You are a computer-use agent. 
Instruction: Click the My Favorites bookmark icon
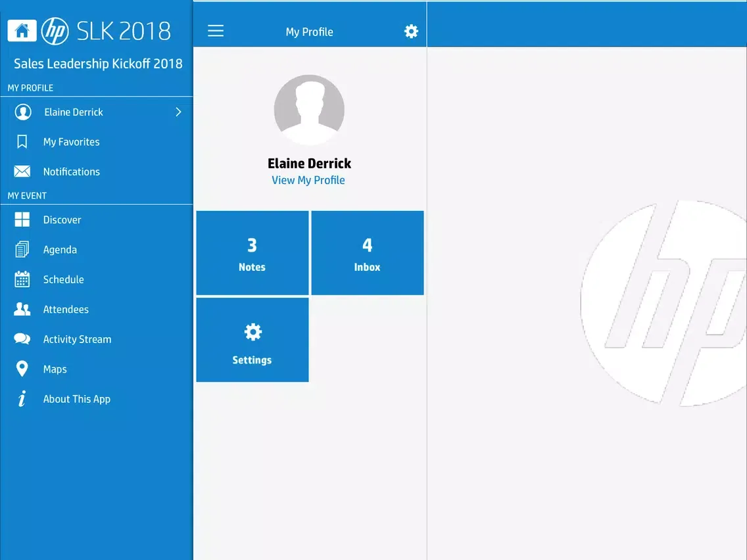pos(22,142)
